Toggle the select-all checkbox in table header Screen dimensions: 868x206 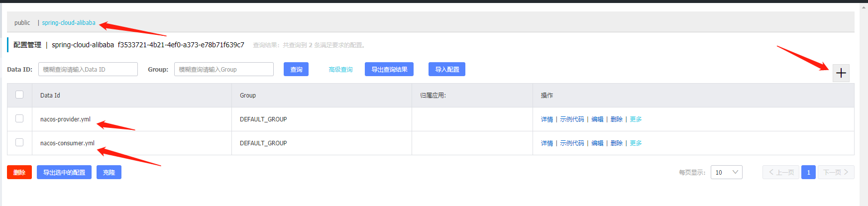(x=19, y=95)
